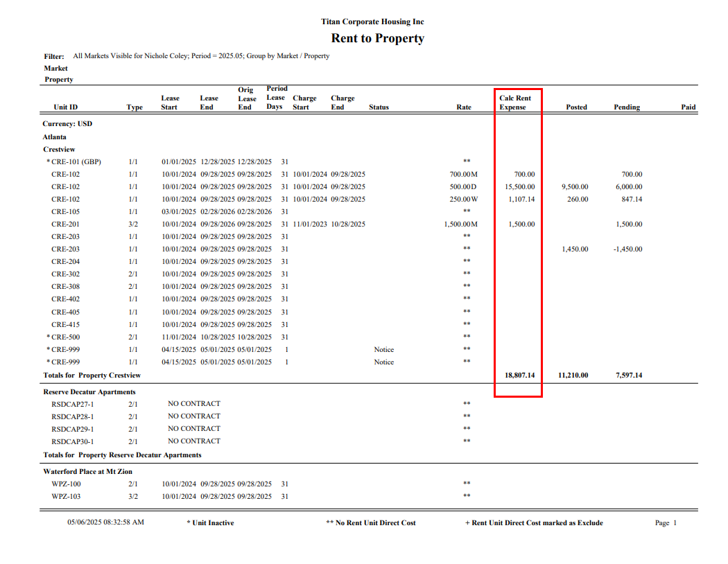Click the Paid column header
The width and height of the screenshot is (728, 564).
pos(688,107)
